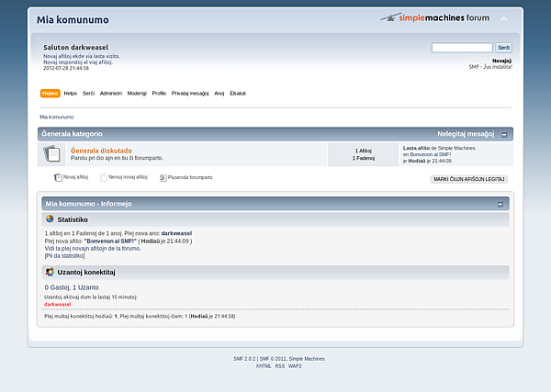Click the Plusenda forumparto legend icon
The width and height of the screenshot is (551, 392).
[x=163, y=177]
